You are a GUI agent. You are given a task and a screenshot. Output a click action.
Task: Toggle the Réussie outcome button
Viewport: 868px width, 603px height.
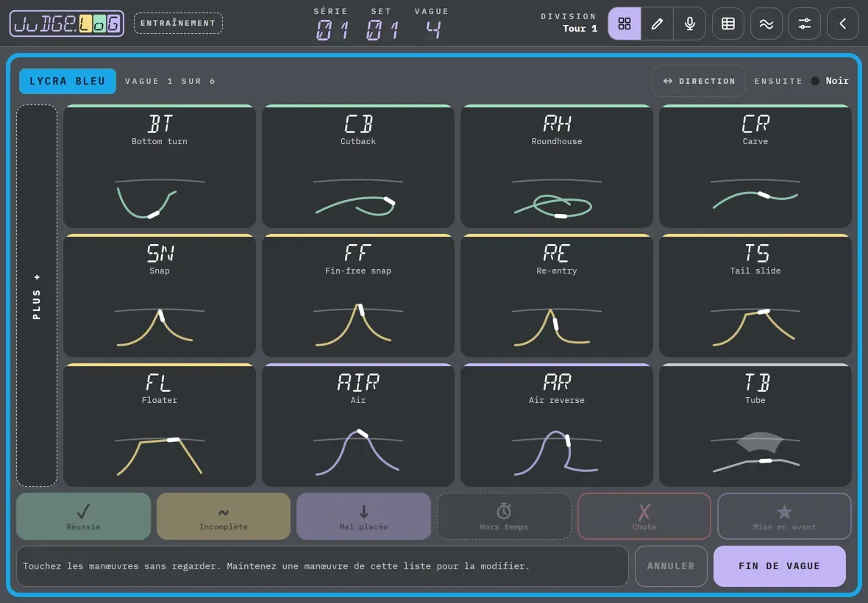tap(83, 516)
